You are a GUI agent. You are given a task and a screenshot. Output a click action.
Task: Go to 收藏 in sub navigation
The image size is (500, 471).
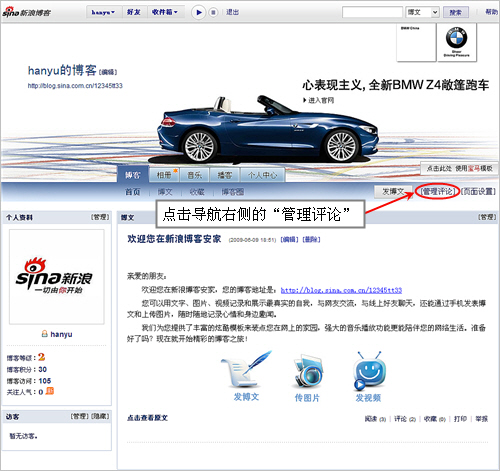[197, 192]
